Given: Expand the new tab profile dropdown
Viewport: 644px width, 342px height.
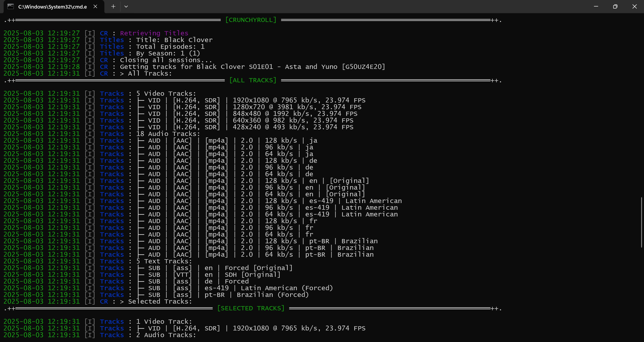Looking at the screenshot, I should pyautogui.click(x=126, y=7).
